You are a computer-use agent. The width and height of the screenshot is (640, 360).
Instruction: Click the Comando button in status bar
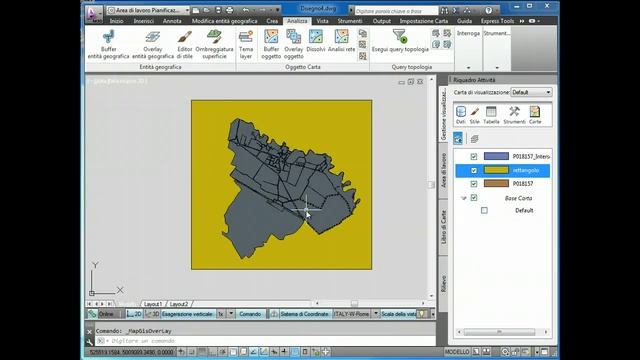tap(250, 314)
